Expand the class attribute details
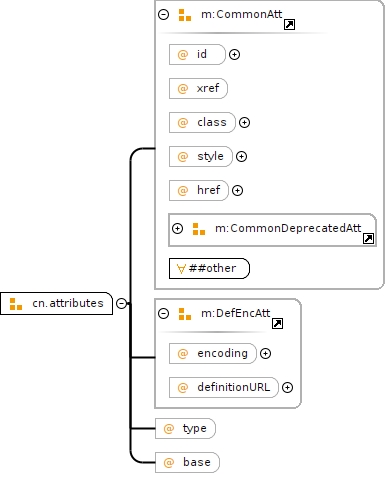The width and height of the screenshot is (386, 478). [x=244, y=122]
